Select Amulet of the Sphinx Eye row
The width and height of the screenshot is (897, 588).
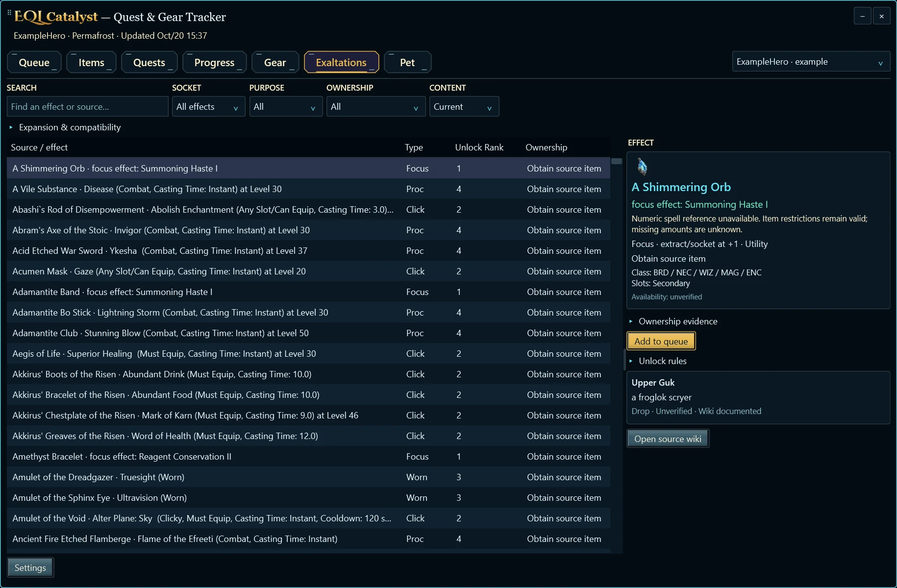pyautogui.click(x=308, y=497)
